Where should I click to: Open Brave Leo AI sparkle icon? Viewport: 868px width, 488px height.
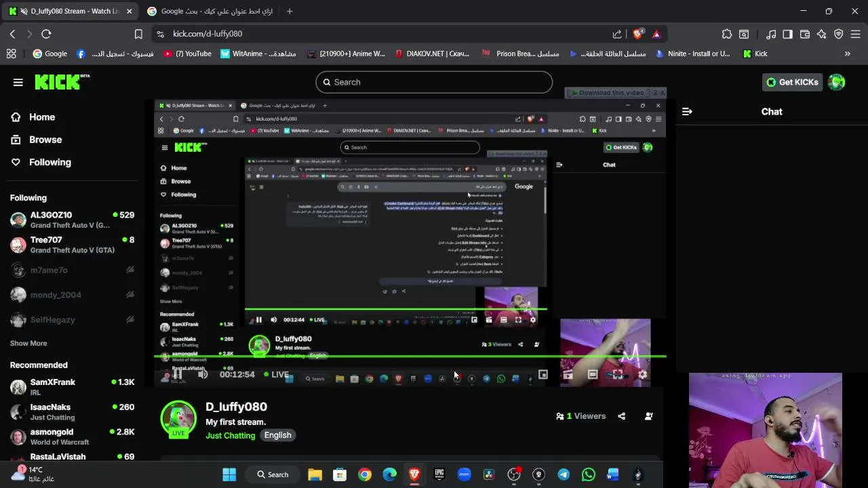click(821, 34)
